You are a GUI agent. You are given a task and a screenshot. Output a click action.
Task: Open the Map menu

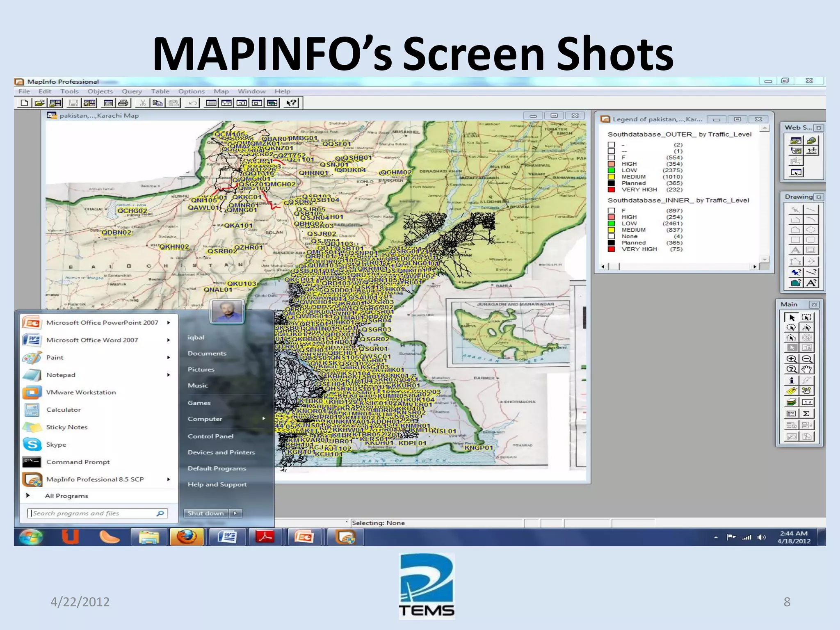pyautogui.click(x=221, y=91)
